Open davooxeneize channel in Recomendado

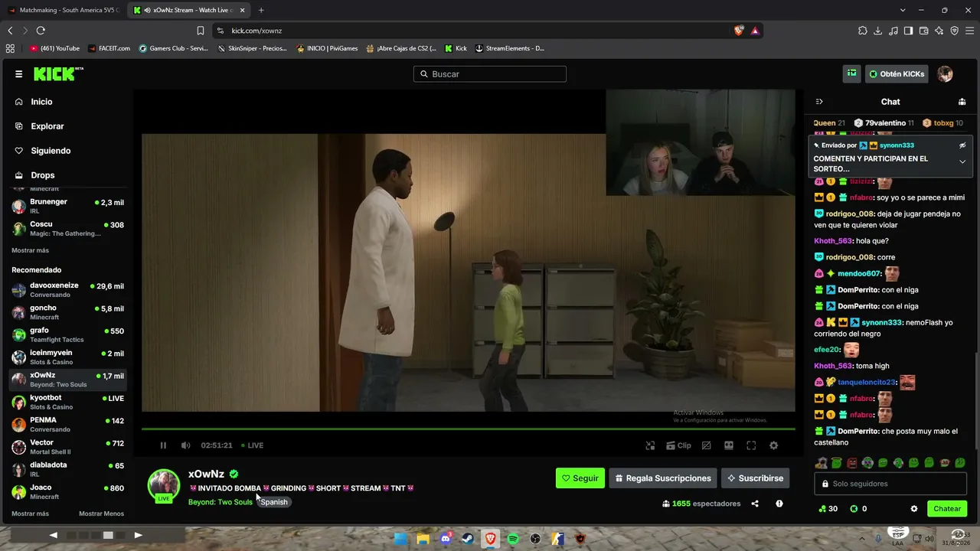coord(67,290)
